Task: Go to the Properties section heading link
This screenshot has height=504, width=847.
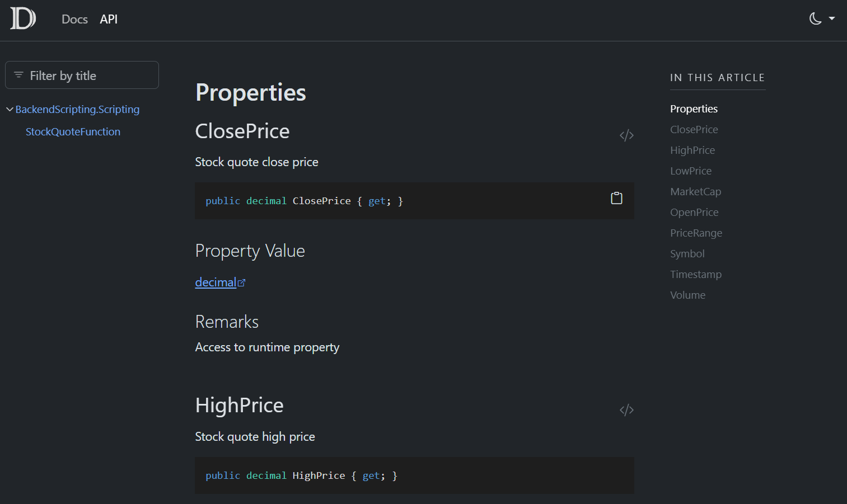Action: pos(694,109)
